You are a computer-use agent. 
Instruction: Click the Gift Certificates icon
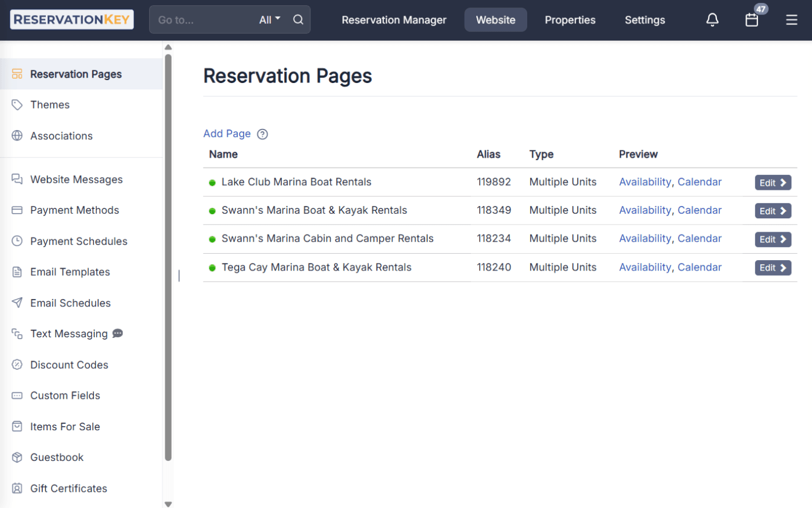[x=17, y=488]
